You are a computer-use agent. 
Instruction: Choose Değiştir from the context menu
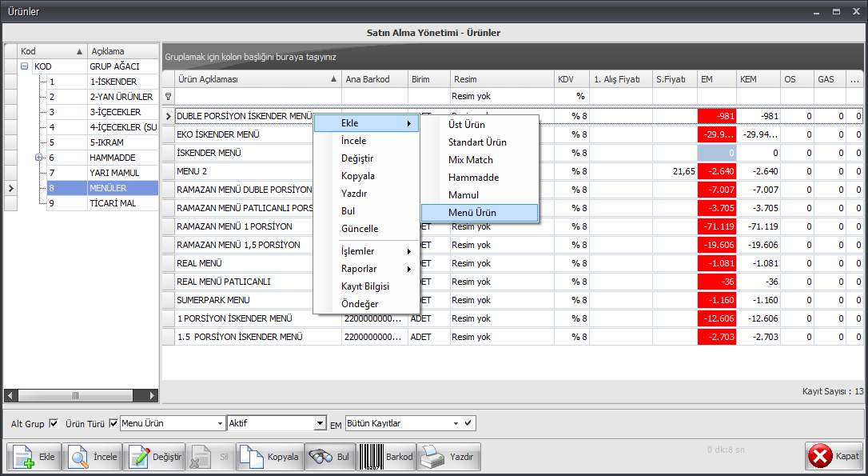[x=367, y=158]
